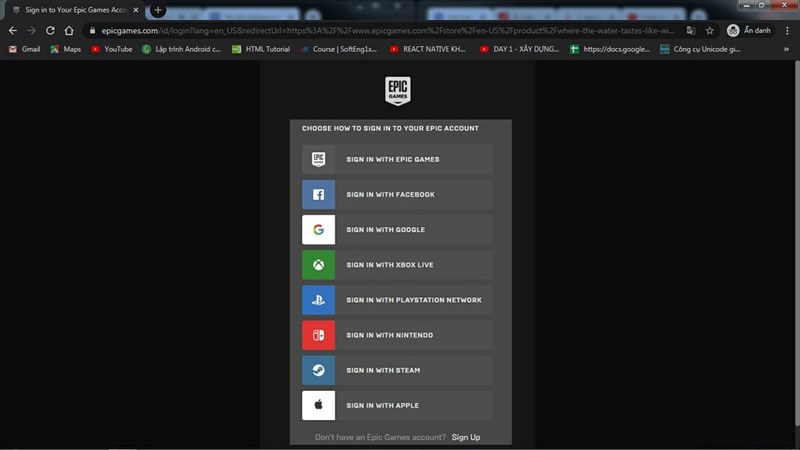800x450 pixels.
Task: Click the browser forward arrow
Action: click(x=32, y=31)
